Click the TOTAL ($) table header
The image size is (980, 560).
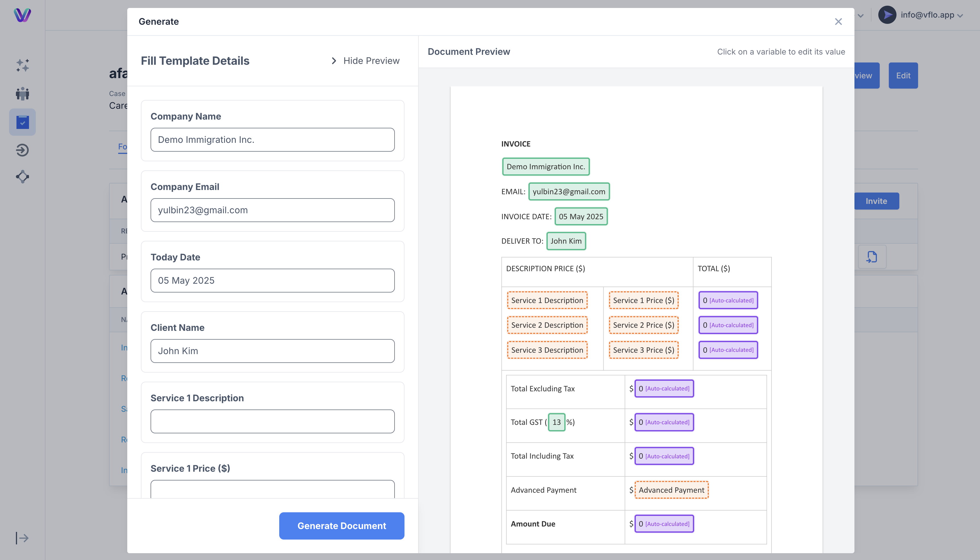(x=714, y=268)
